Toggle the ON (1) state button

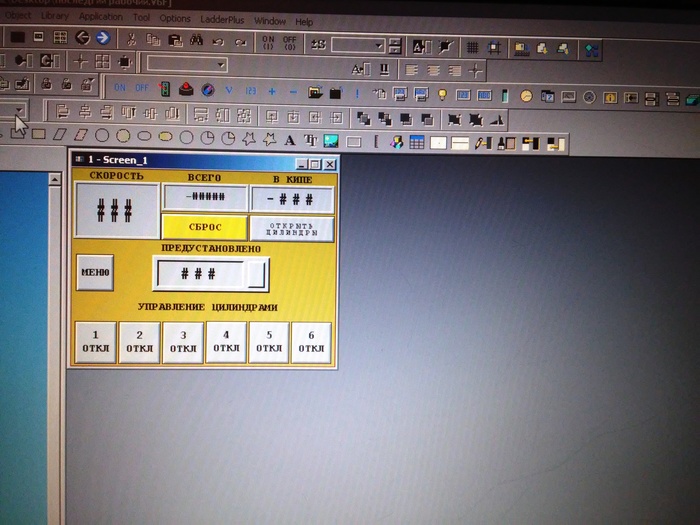coord(268,42)
